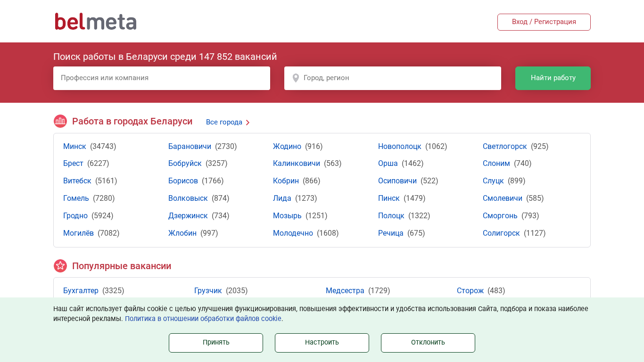Click the popular vacancies star icon
This screenshot has height=362, width=644.
coord(60,266)
